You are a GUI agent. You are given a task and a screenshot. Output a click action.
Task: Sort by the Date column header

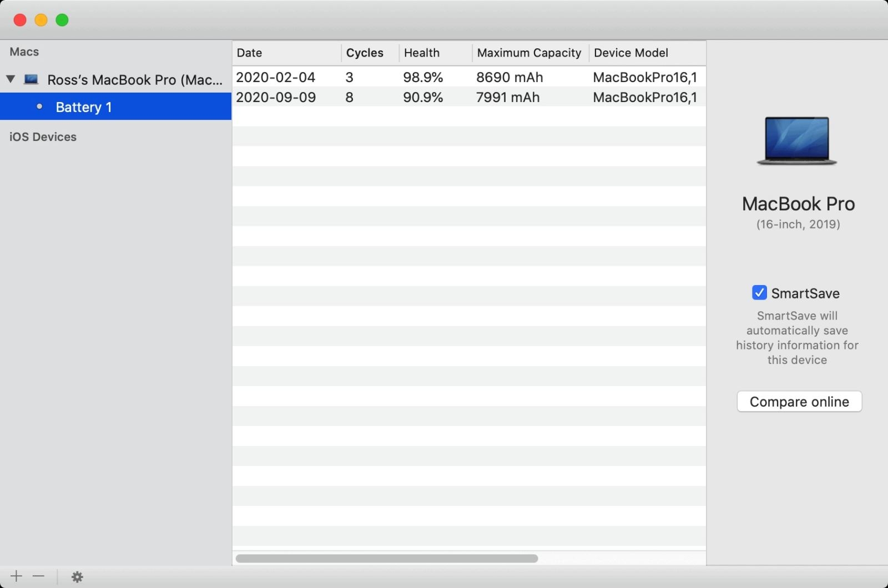pyautogui.click(x=286, y=53)
